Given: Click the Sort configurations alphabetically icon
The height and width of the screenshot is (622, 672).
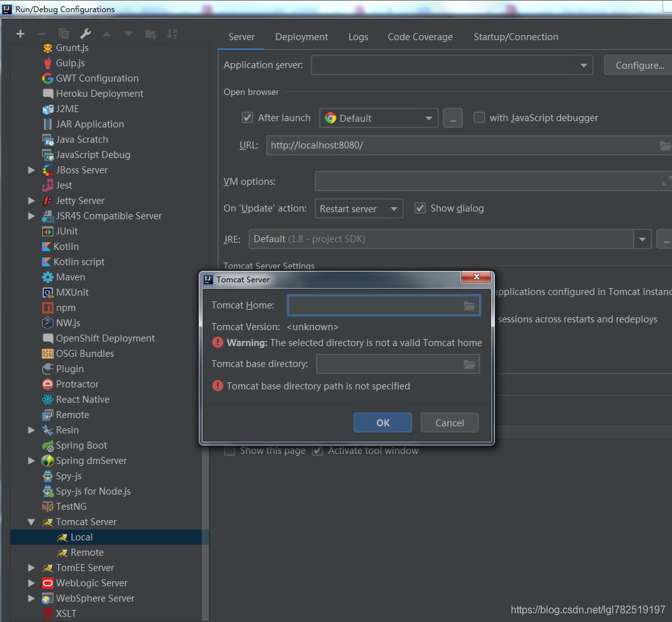Looking at the screenshot, I should click(172, 34).
